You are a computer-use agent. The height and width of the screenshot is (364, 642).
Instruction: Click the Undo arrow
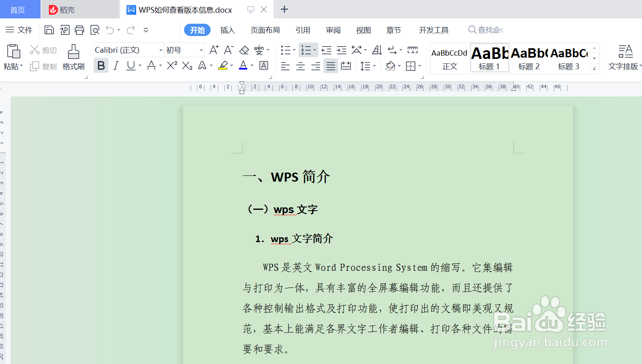(x=110, y=30)
